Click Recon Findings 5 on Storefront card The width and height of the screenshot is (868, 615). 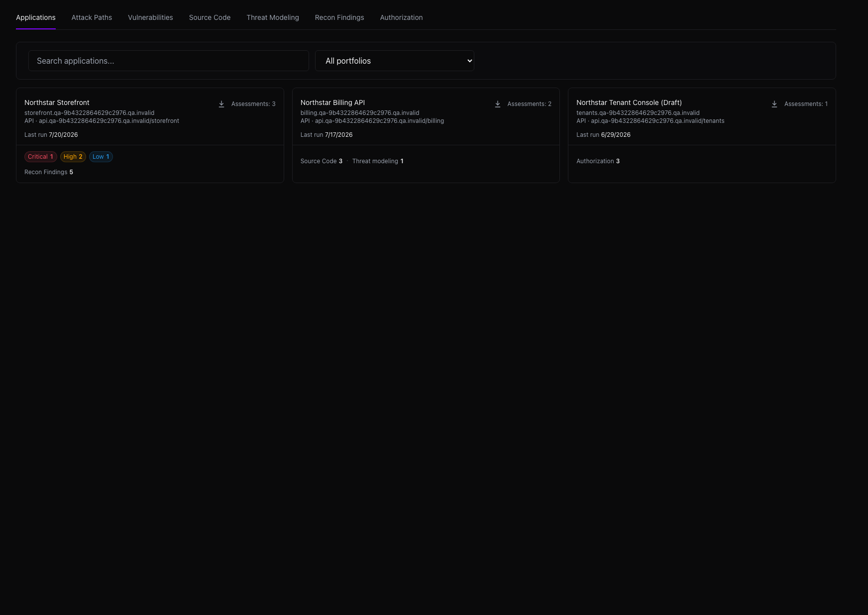click(x=49, y=172)
